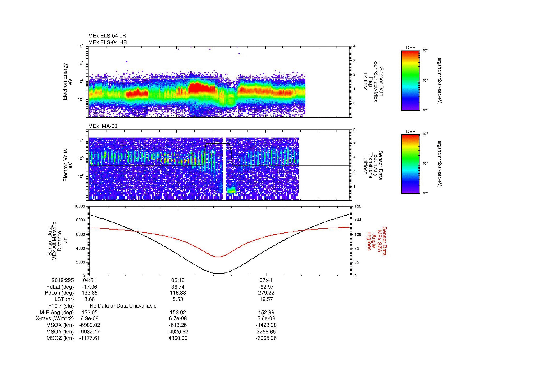555x392 pixels.
Task: Click X-rays value '6.7e-08'
Action: 178,318
